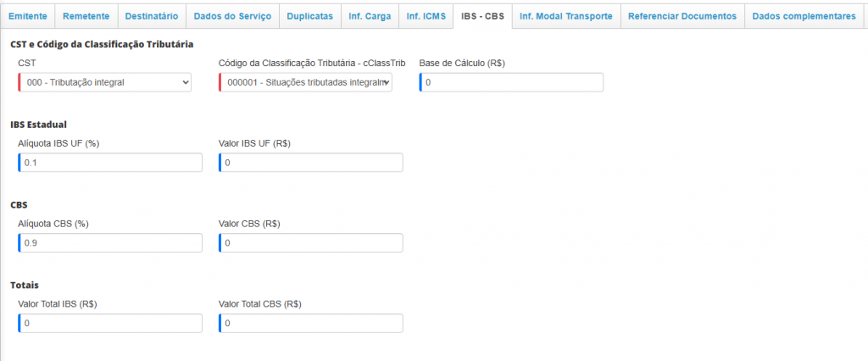Viewport: 868px width, 361px height.
Task: Switch to the Remetente tab
Action: click(86, 16)
